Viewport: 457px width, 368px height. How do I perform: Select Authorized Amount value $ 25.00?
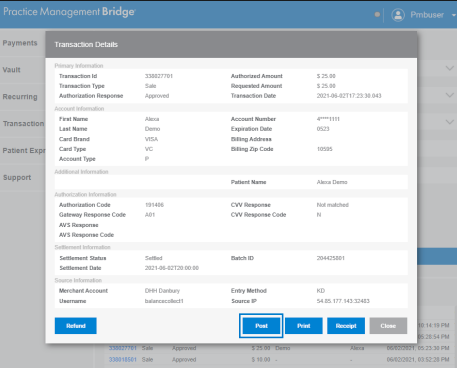326,76
